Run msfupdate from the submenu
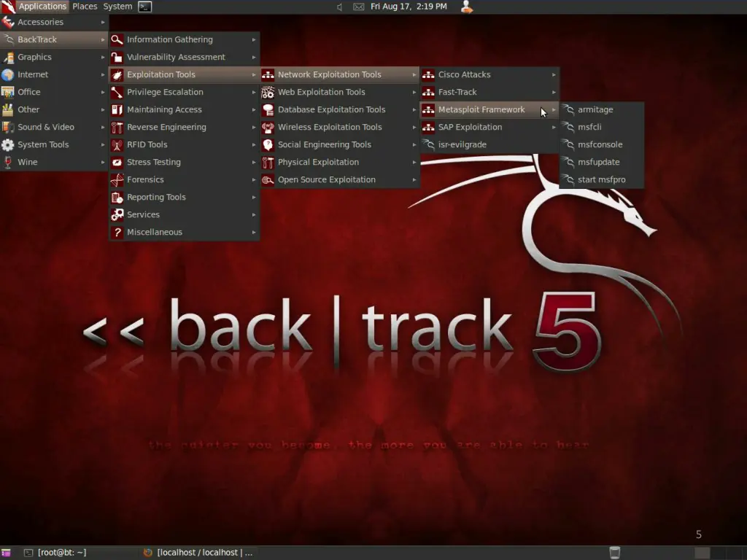The image size is (747, 560). tap(602, 163)
